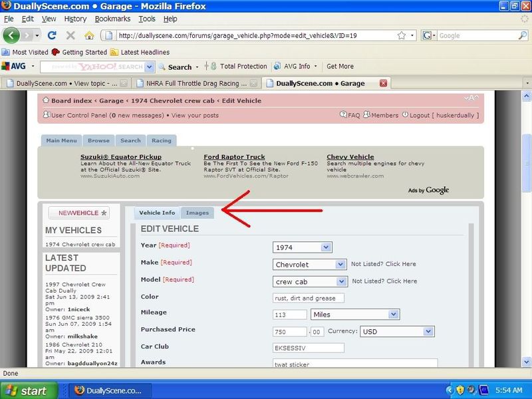Image resolution: width=532 pixels, height=399 pixels.
Task: Click the Logout link in header
Action: pyautogui.click(x=420, y=115)
